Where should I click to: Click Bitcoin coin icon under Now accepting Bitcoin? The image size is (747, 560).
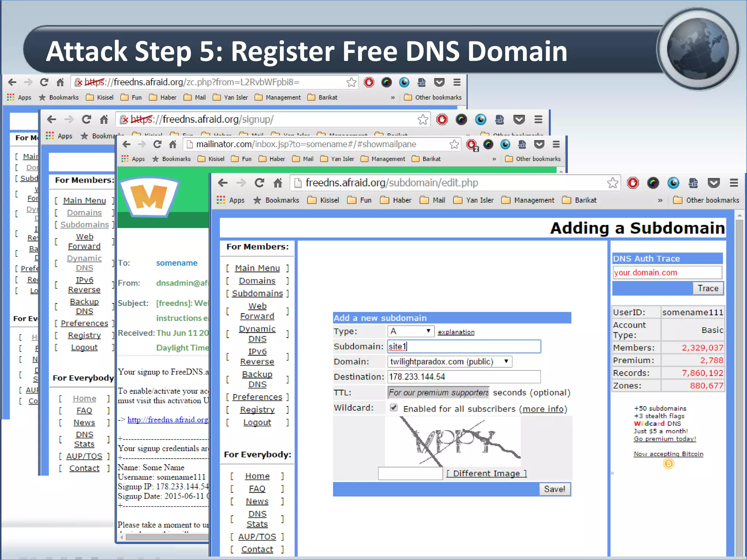[x=668, y=464]
